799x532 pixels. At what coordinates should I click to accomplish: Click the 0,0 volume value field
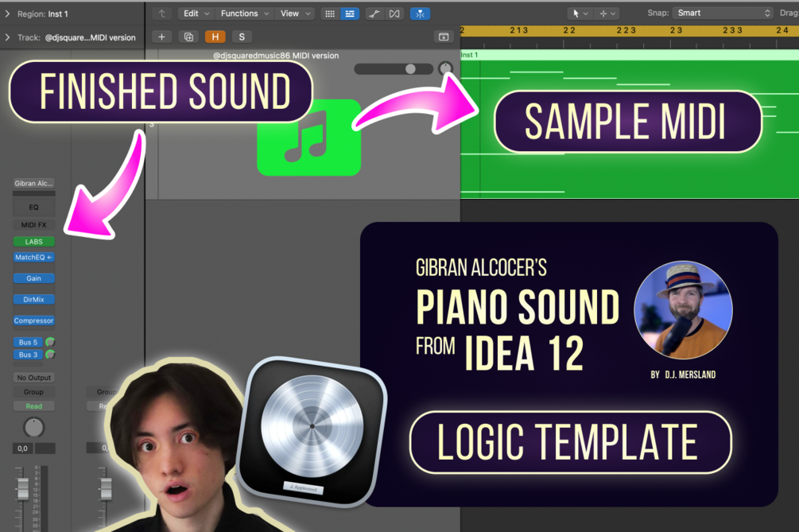click(x=22, y=449)
